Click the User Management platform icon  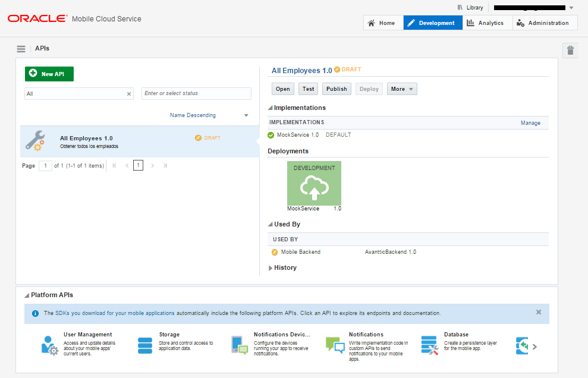[50, 345]
